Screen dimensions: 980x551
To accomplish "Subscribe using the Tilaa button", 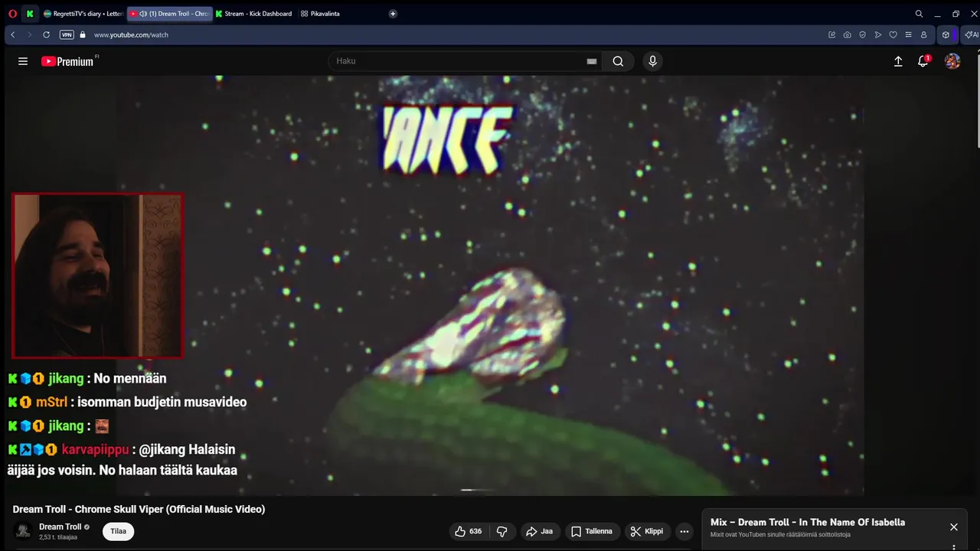I will (x=118, y=531).
